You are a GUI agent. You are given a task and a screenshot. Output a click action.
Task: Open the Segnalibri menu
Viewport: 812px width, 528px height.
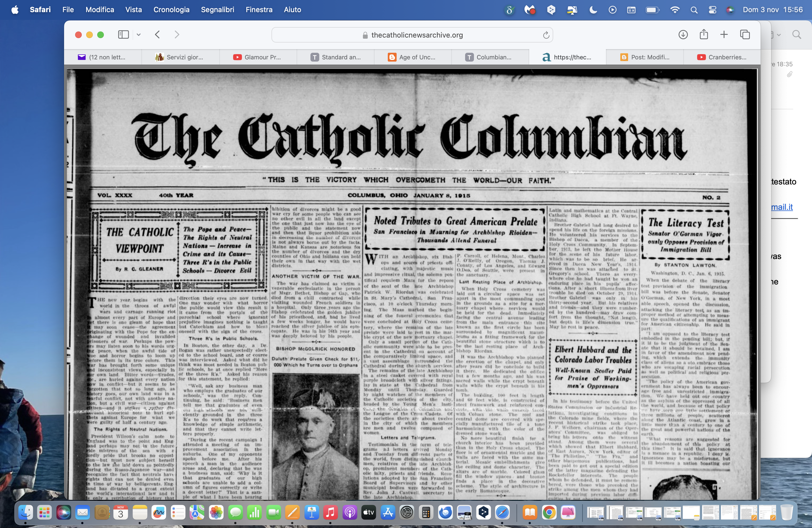(217, 10)
